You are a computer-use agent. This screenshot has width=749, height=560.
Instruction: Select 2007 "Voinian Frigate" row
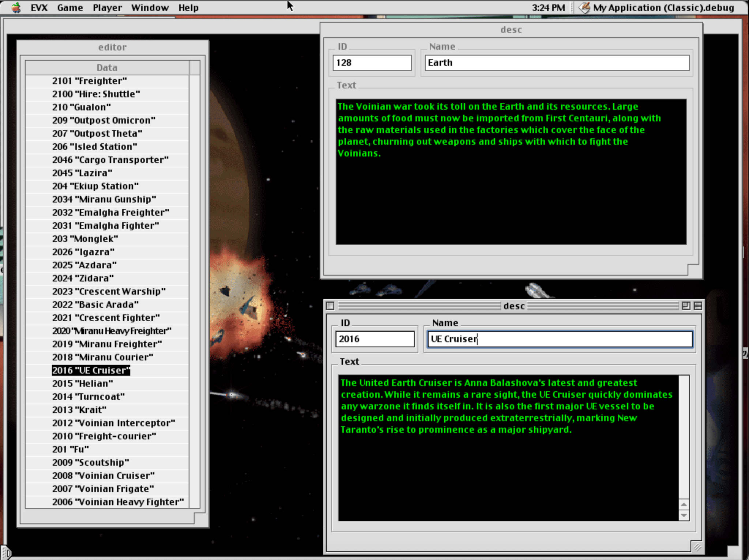point(107,489)
